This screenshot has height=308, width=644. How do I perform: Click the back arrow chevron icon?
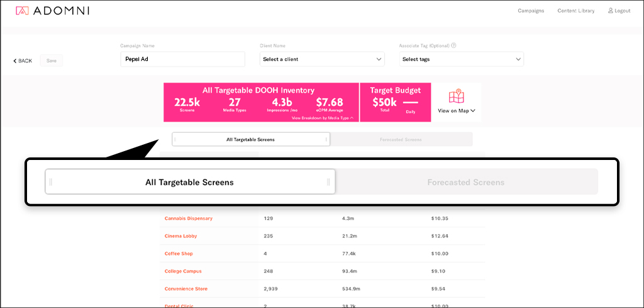(15, 61)
